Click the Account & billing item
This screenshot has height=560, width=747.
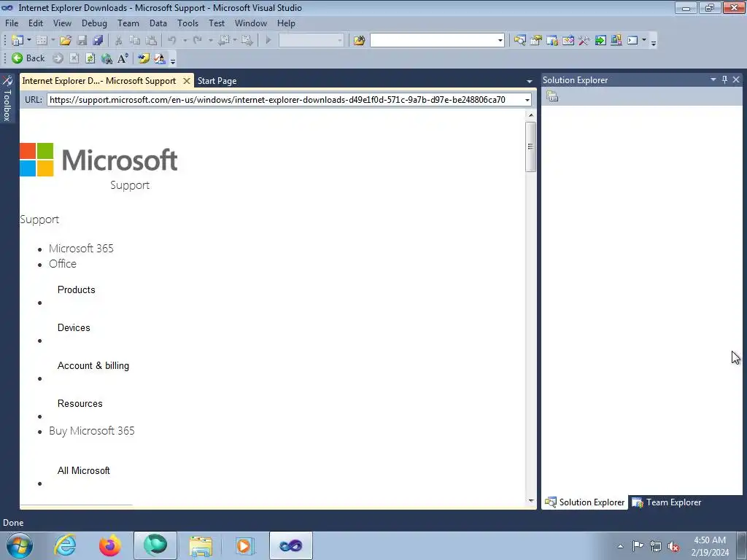[x=93, y=366]
